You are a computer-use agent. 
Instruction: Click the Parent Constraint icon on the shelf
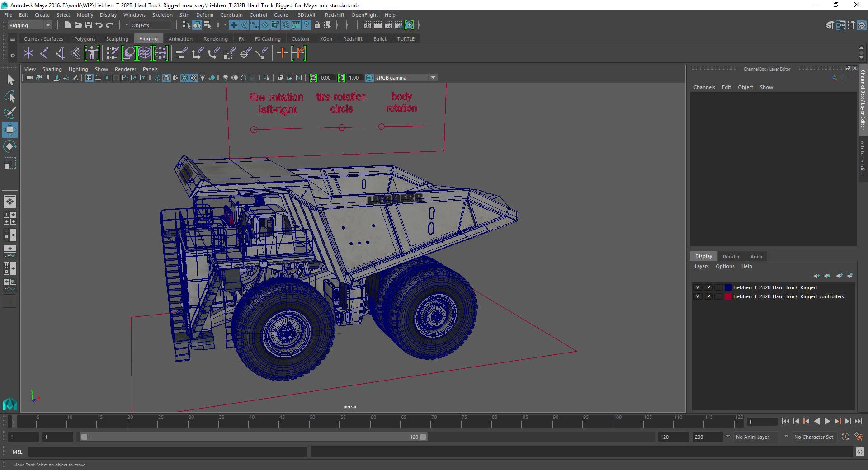click(182, 53)
